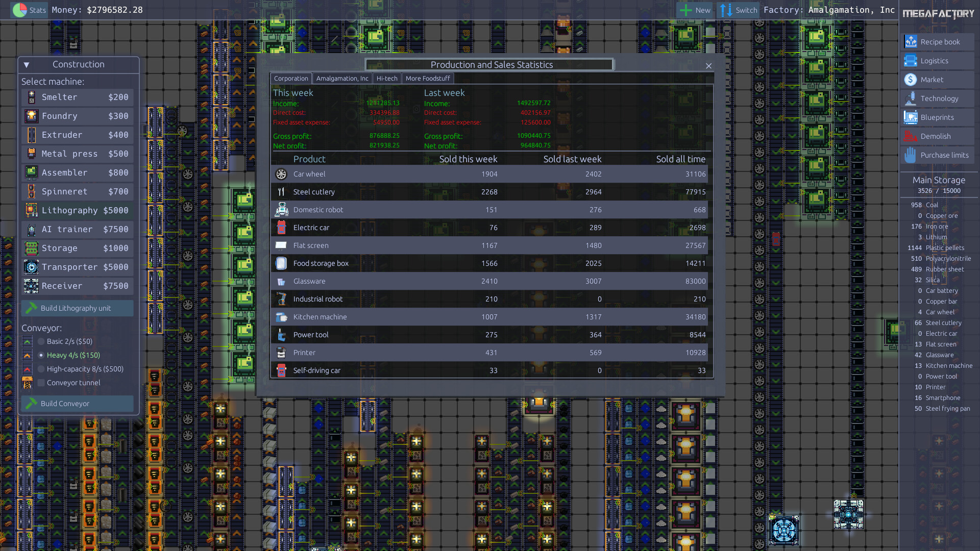
Task: Open the Market panel
Action: point(937,80)
